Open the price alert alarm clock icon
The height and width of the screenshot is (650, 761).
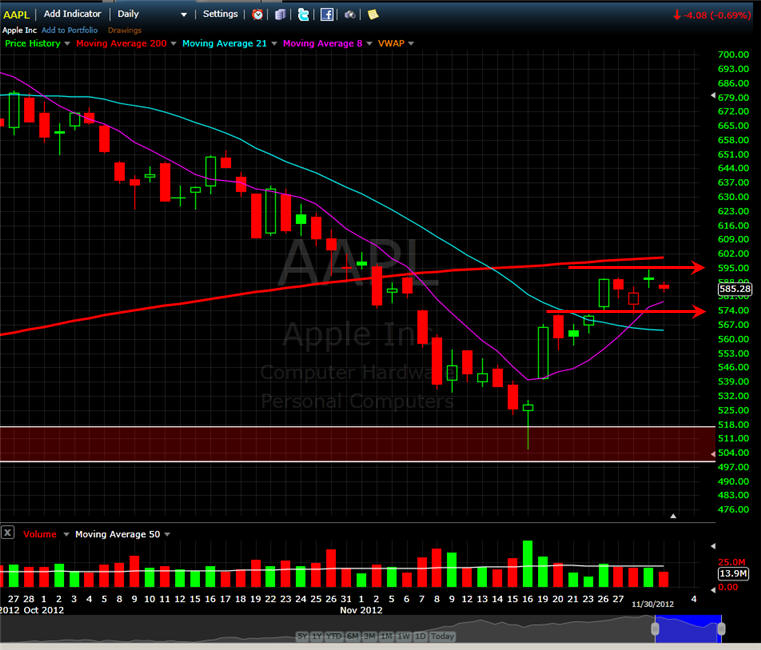(x=257, y=15)
